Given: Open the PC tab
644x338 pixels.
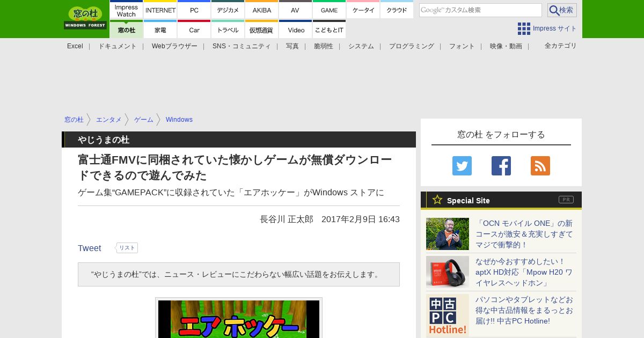Looking at the screenshot, I should pyautogui.click(x=194, y=10).
